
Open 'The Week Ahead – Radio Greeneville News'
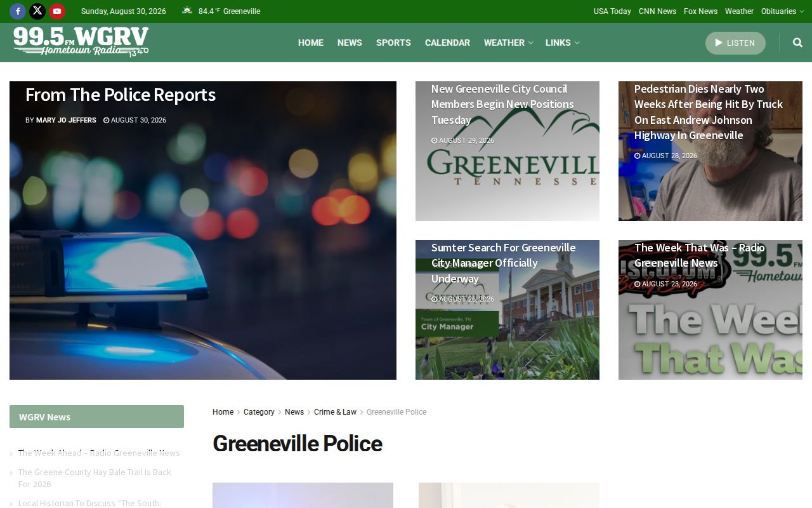point(99,453)
